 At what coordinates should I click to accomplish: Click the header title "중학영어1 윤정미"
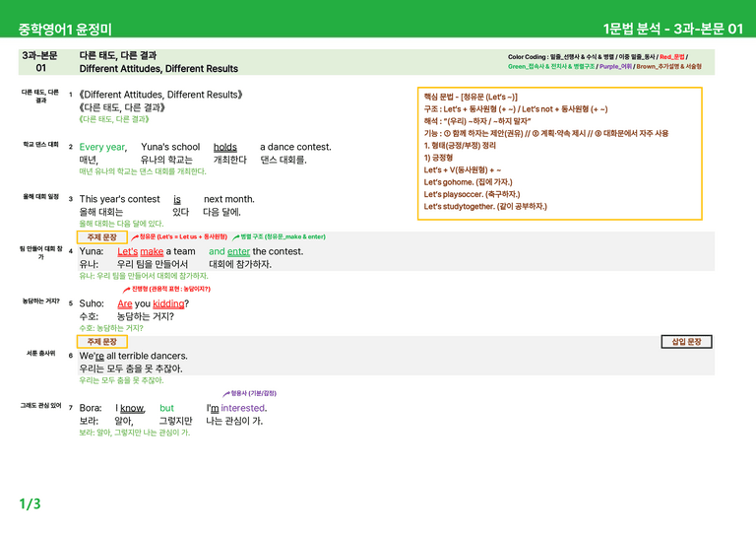pyautogui.click(x=65, y=29)
